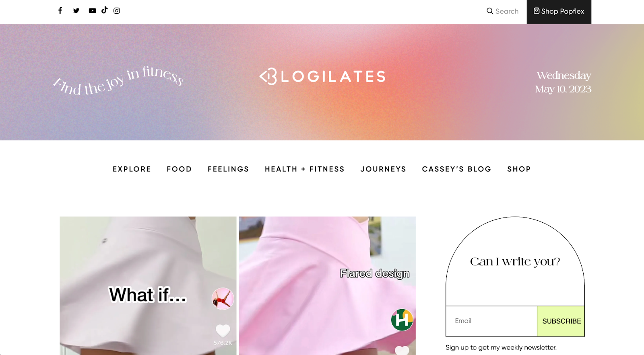Screen dimensions: 644x355
Task: Click the heart icon on What if video
Action: [x=223, y=331]
